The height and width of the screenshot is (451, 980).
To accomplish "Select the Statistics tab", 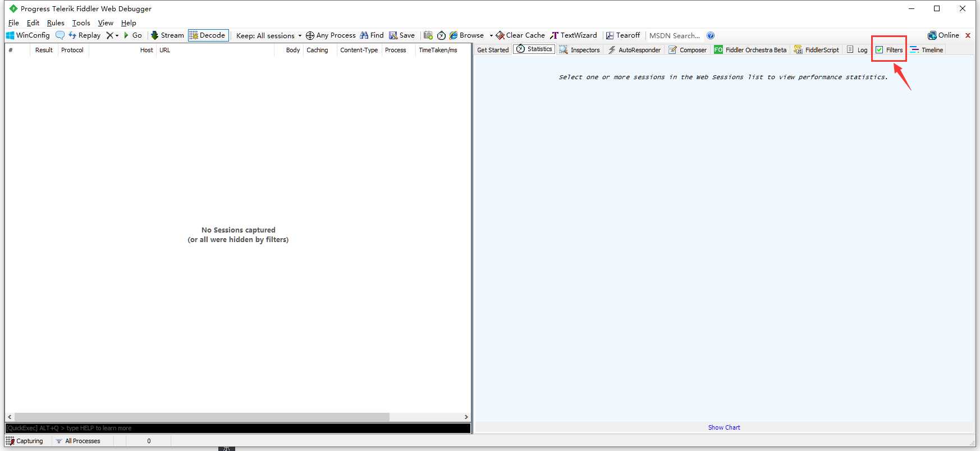I will 534,49.
